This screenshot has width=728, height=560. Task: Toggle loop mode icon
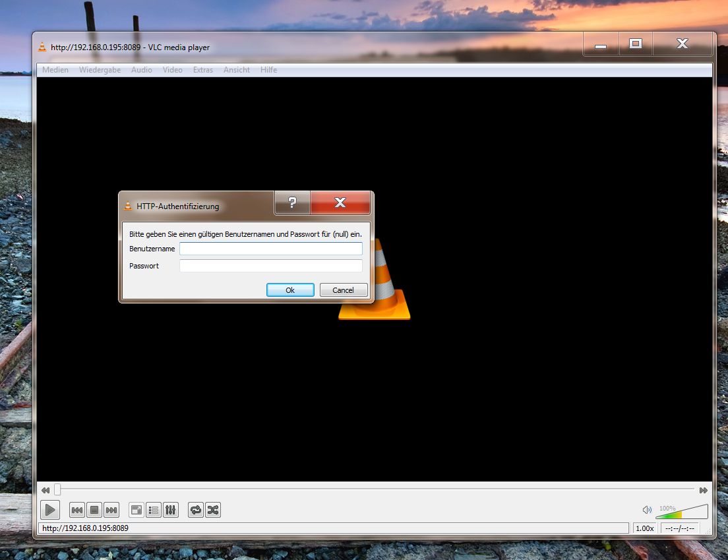click(x=196, y=510)
